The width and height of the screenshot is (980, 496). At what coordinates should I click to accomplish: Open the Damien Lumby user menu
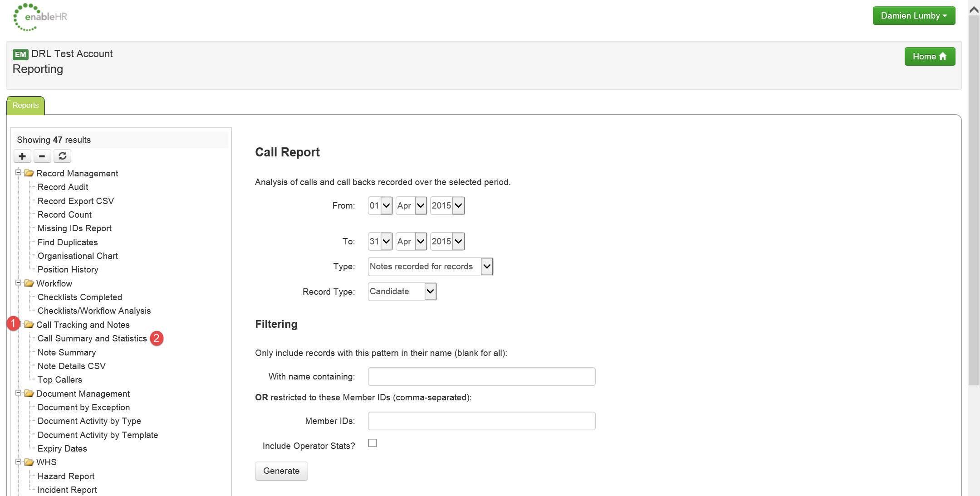(914, 16)
